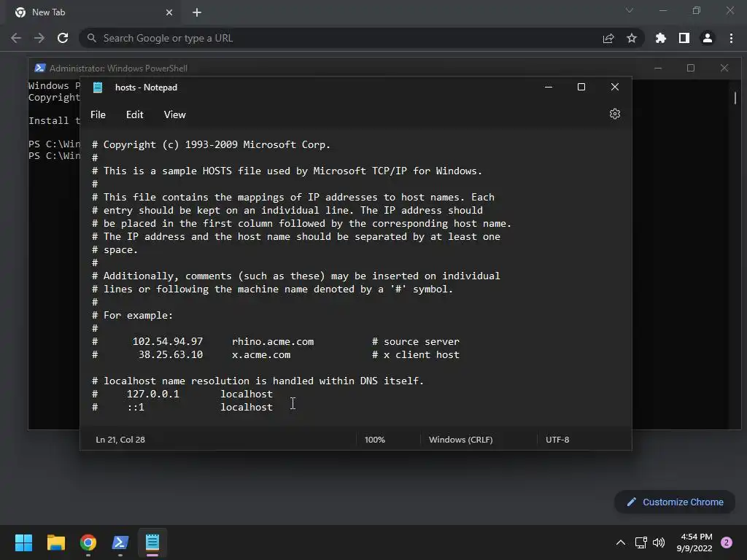Open the File menu in Notepad
The height and width of the screenshot is (560, 747).
click(98, 114)
